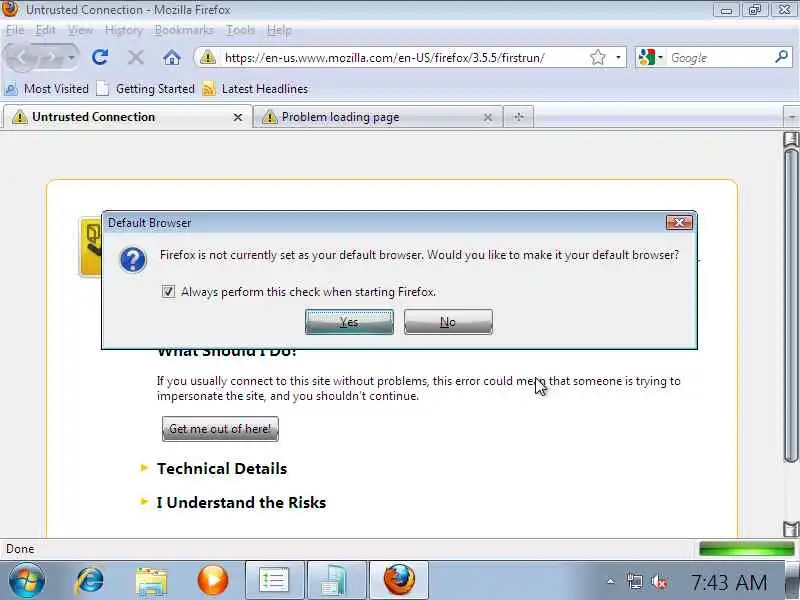Click Yes in Default Browser dialog
The height and width of the screenshot is (600, 800).
coord(349,322)
